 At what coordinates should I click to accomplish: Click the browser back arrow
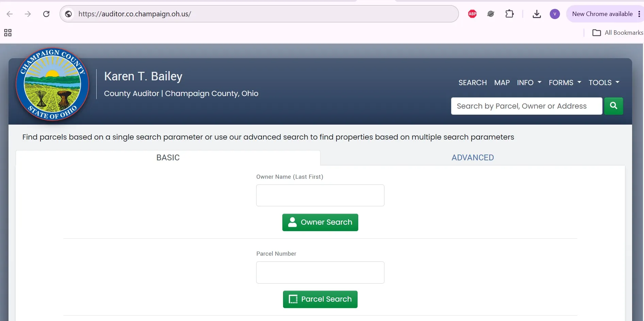coord(10,14)
